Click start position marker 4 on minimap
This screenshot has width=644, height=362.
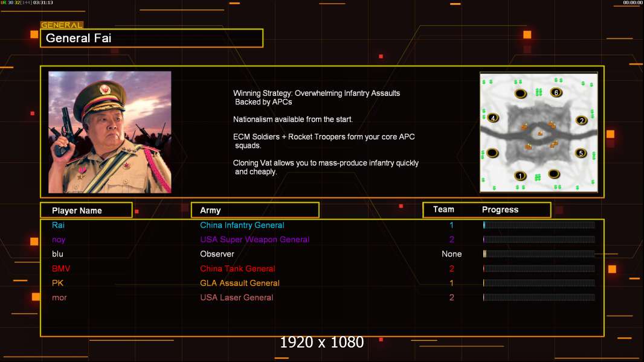click(493, 118)
